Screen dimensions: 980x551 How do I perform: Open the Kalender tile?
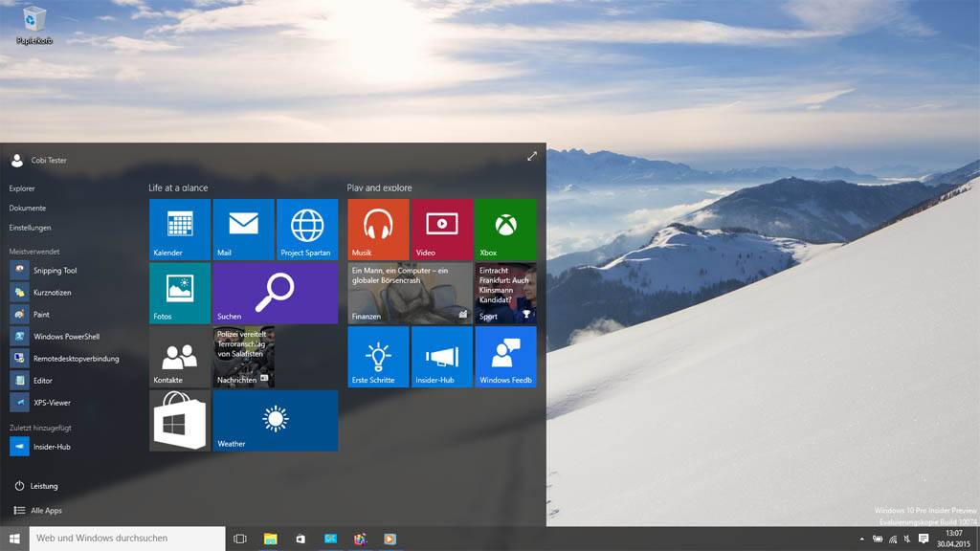click(180, 230)
